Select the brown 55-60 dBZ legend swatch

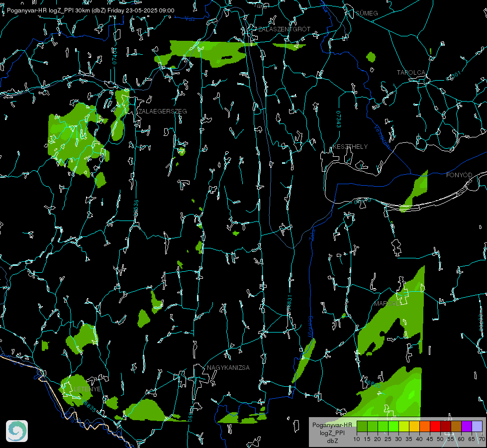coord(456,426)
